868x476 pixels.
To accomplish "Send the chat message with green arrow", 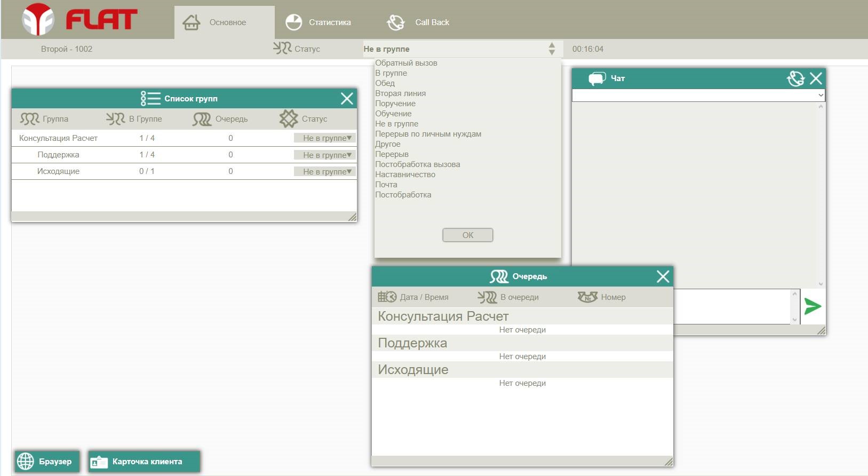I will [813, 306].
